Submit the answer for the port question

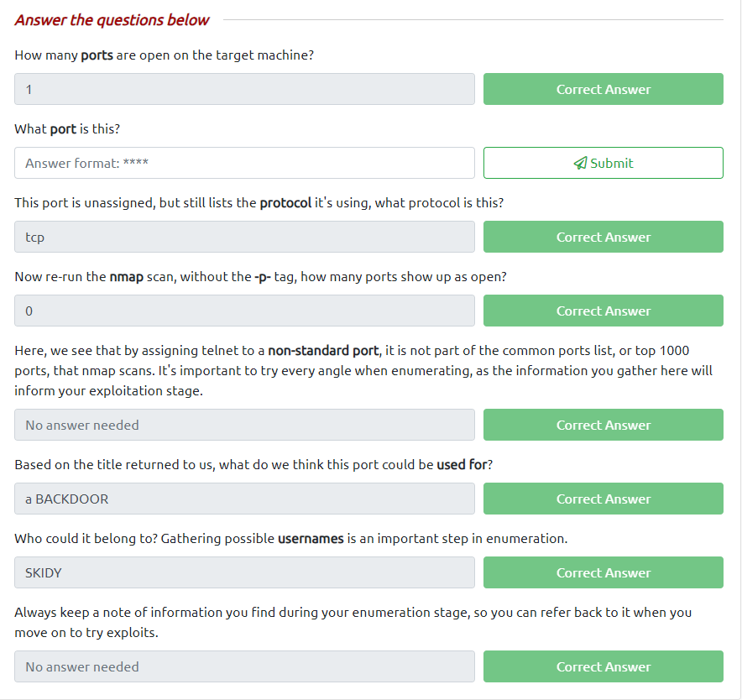click(x=603, y=163)
